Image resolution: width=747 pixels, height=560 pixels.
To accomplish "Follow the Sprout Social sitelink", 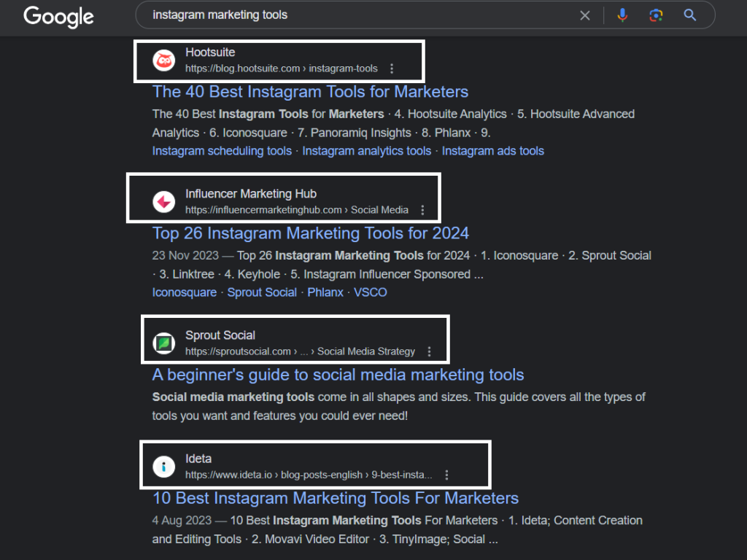I will coord(262,292).
